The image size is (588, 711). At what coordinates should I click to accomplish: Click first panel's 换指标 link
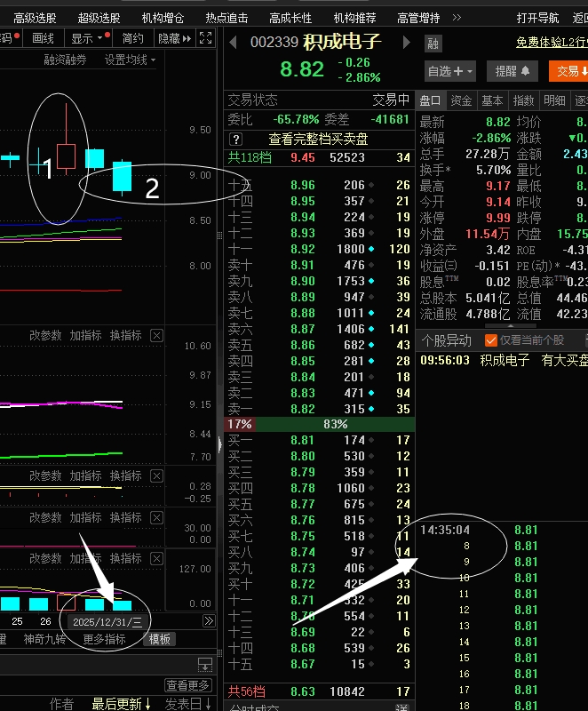click(x=126, y=336)
